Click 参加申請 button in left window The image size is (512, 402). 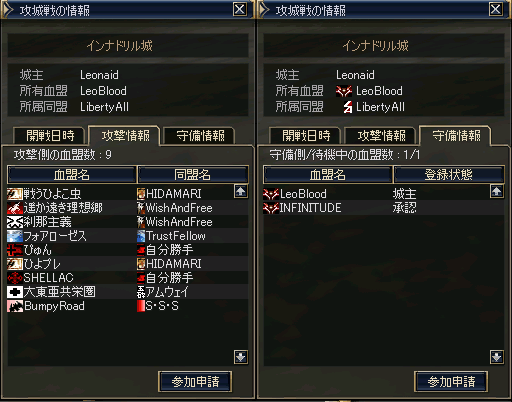(195, 381)
